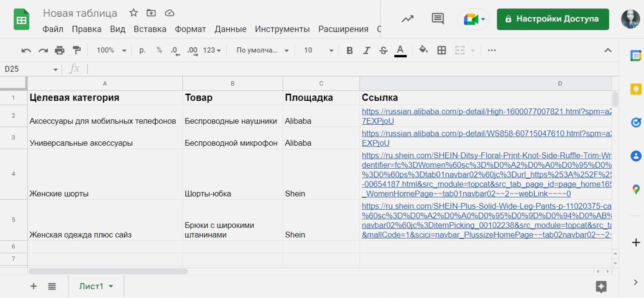644x298 pixels.
Task: Toggle bold formatting
Action: (350, 51)
